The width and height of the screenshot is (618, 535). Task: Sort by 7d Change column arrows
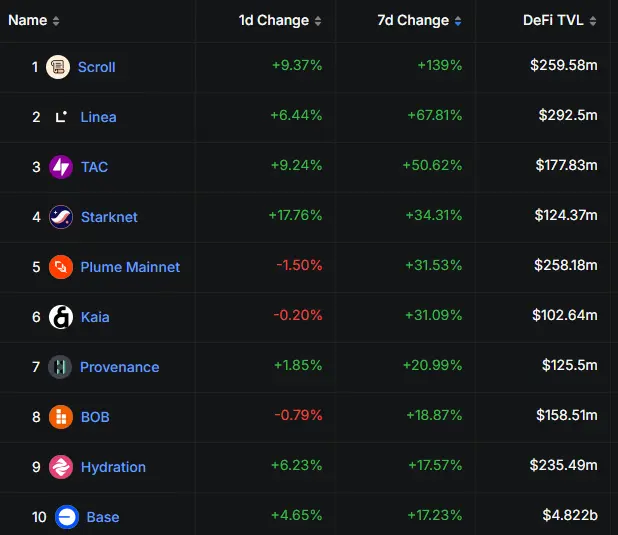tap(458, 21)
